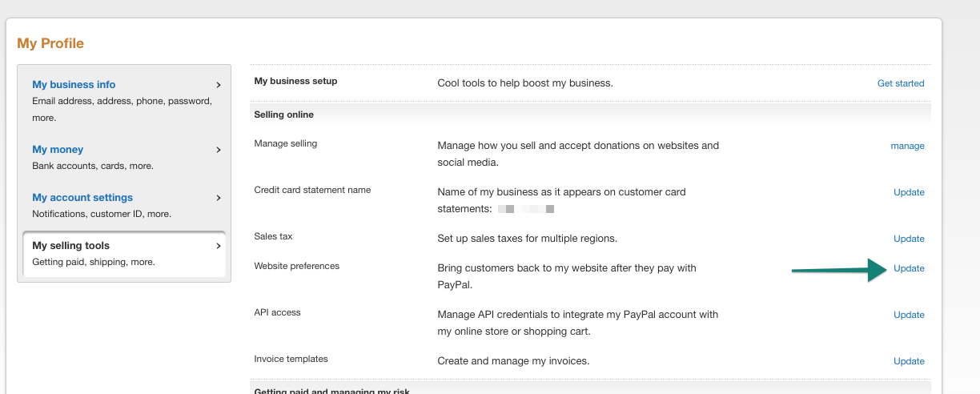Click the 'Credit card statement name' label

coord(312,190)
